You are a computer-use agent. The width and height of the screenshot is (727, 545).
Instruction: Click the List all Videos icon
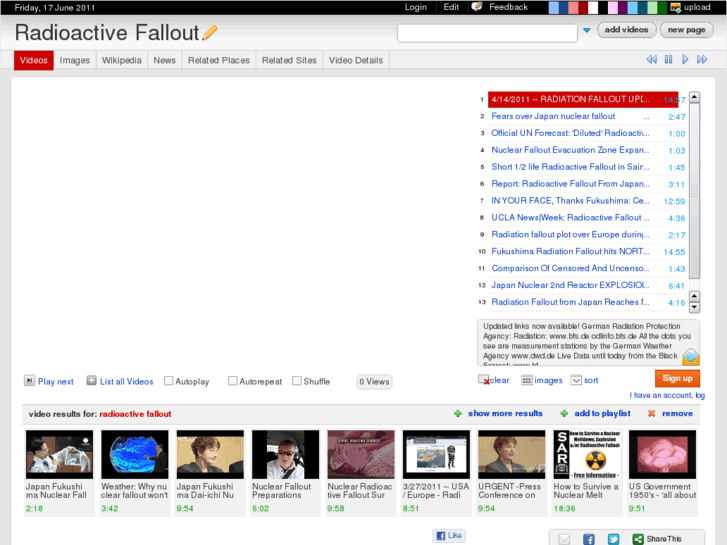[92, 381]
